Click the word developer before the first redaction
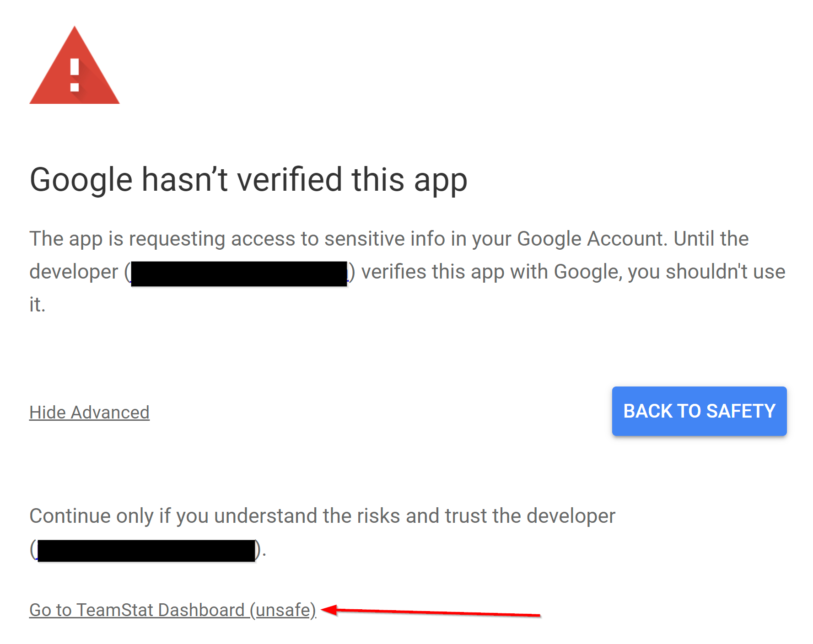The image size is (813, 644). click(x=74, y=272)
